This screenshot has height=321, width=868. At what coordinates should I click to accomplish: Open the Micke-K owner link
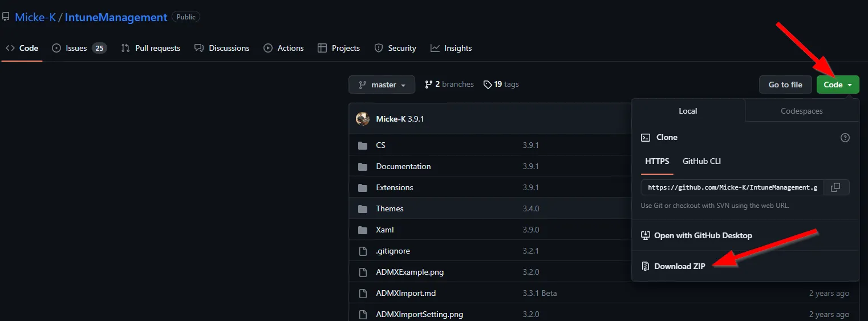click(x=35, y=17)
